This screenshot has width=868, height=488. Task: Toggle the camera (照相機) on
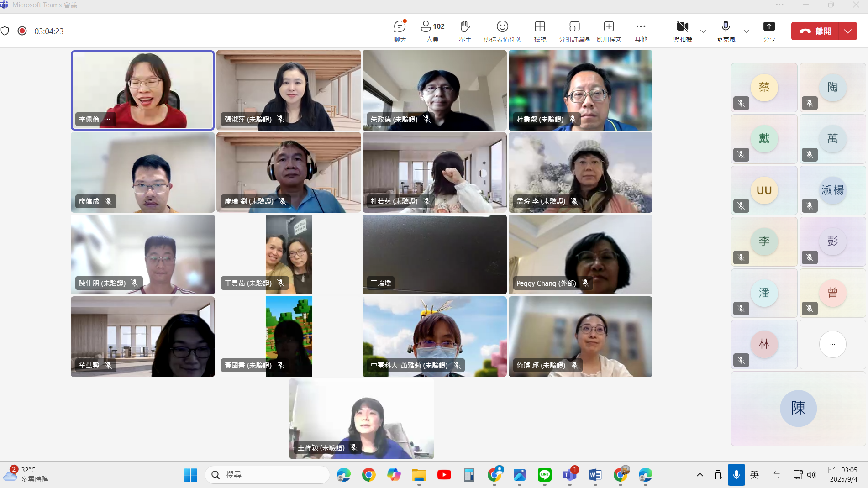(682, 31)
